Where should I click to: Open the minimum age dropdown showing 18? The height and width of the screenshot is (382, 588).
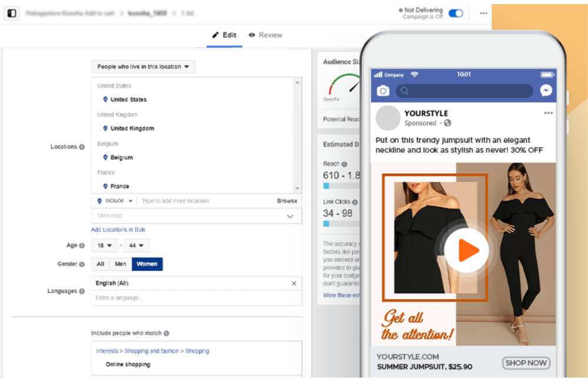coord(104,245)
